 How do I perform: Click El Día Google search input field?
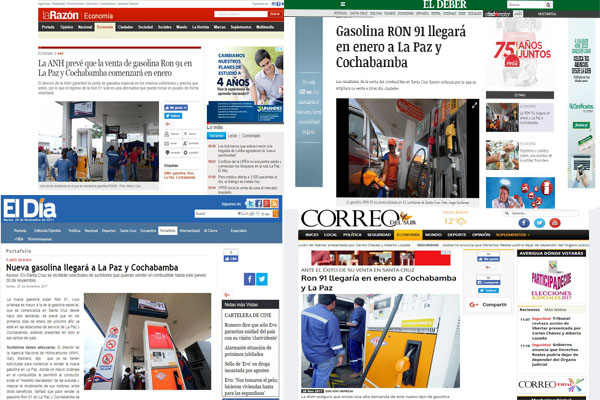(233, 214)
